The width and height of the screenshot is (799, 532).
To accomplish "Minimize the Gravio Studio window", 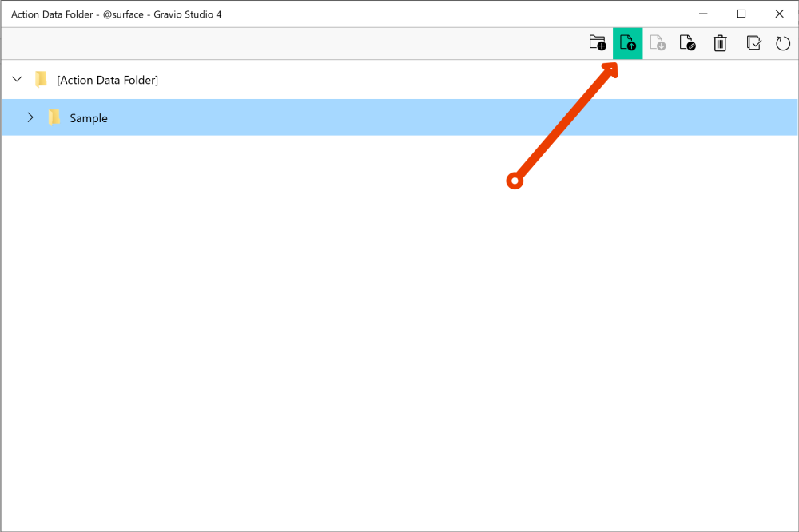I will [702, 14].
